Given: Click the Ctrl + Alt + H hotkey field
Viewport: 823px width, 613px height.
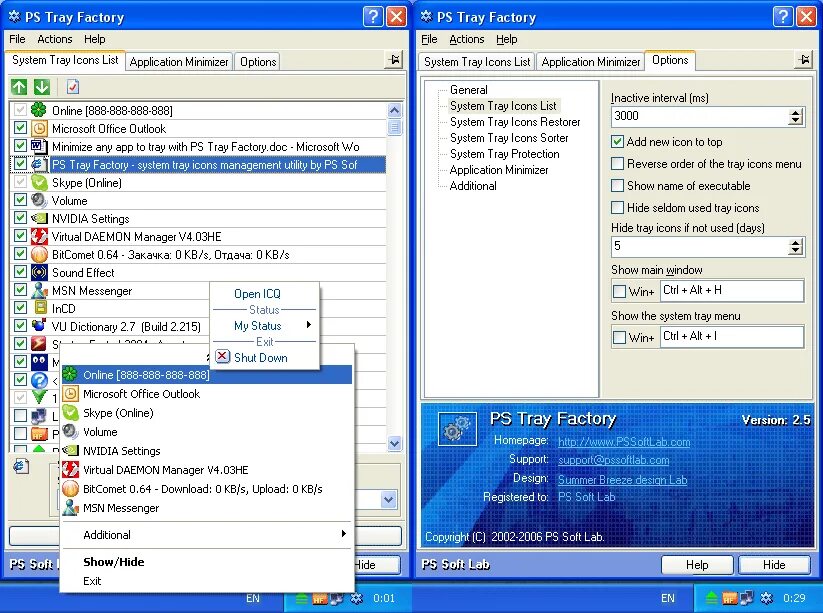Looking at the screenshot, I should (732, 290).
